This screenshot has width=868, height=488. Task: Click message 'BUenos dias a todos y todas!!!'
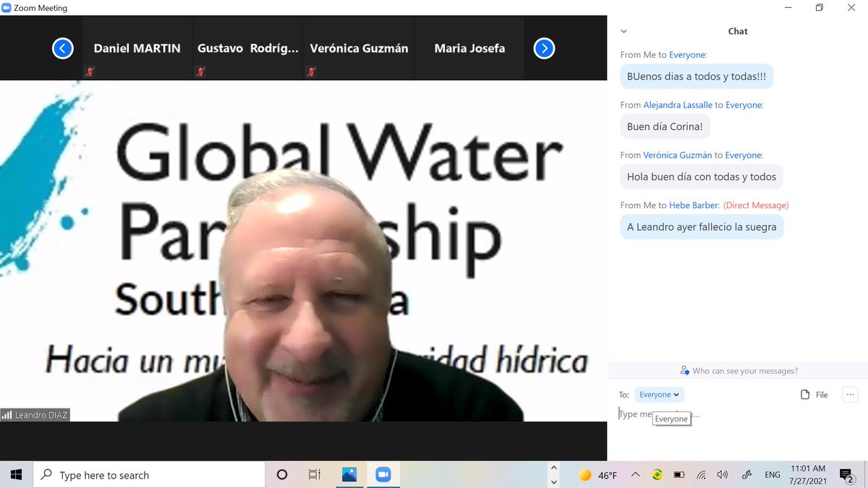(x=697, y=77)
